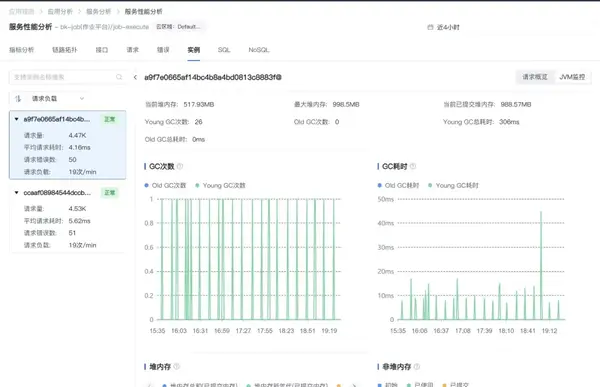Toggle Young GC耗时 legend series
The height and width of the screenshot is (387, 600).
point(453,185)
